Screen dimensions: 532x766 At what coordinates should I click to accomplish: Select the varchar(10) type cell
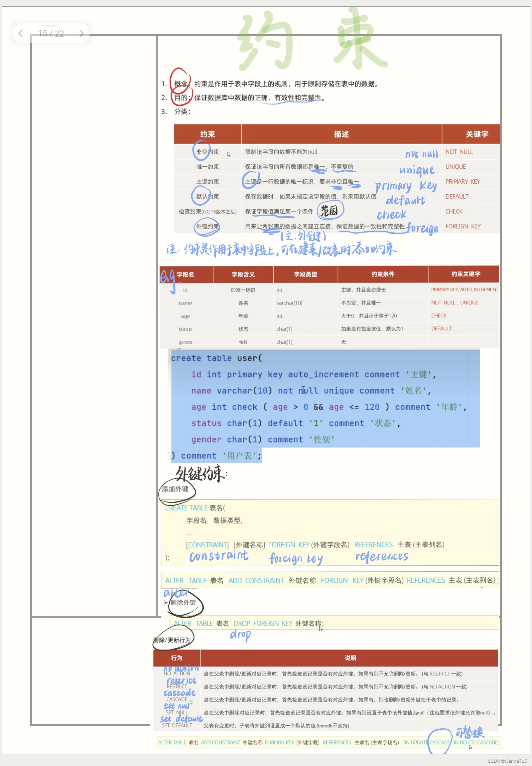pos(289,303)
